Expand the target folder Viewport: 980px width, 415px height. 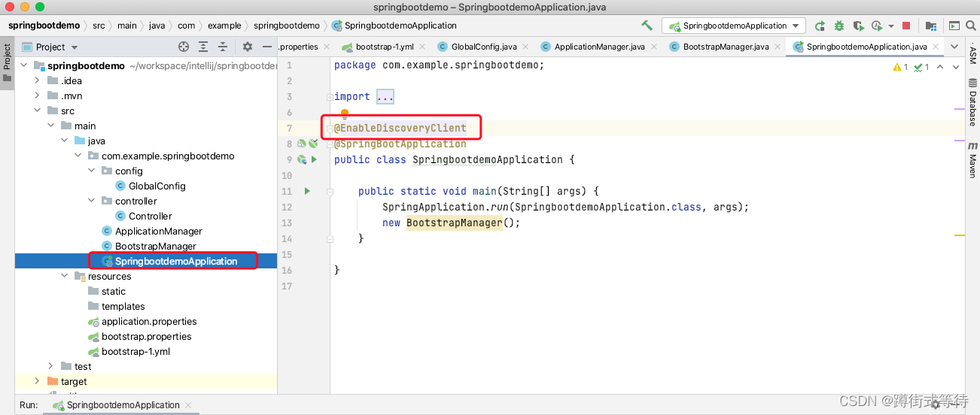[38, 381]
